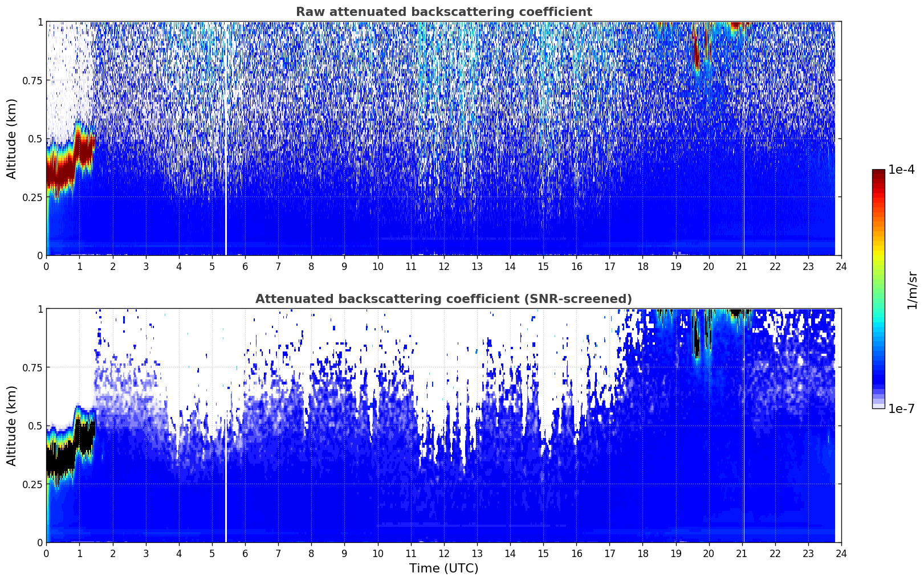Click the "0.5" altitude tick on the SNR-screened plot
Image resolution: width=924 pixels, height=581 pixels.
pos(35,425)
